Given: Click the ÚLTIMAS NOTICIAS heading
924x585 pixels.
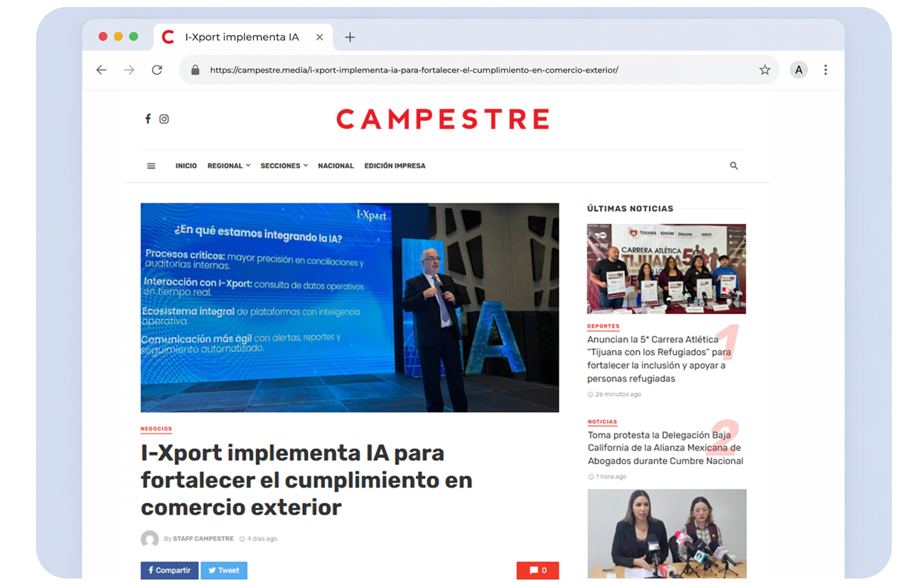Looking at the screenshot, I should [x=630, y=208].
